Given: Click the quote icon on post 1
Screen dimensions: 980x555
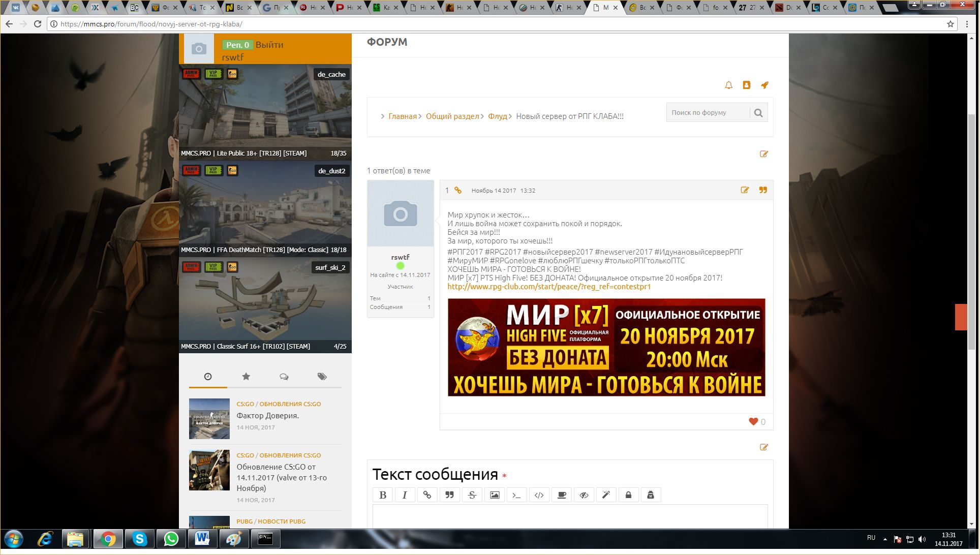Looking at the screenshot, I should (x=763, y=190).
